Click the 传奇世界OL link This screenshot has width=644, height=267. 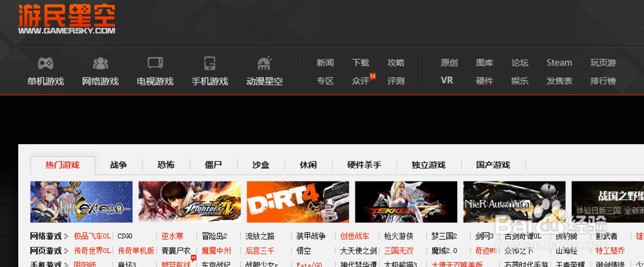pos(92,251)
